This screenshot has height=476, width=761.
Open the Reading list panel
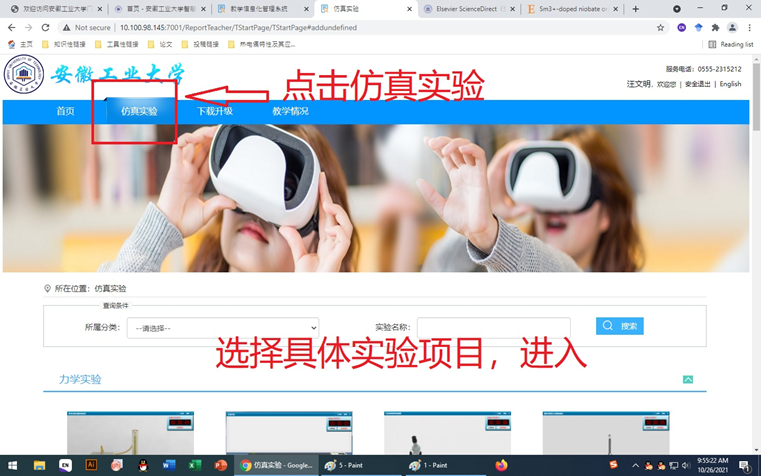point(731,44)
